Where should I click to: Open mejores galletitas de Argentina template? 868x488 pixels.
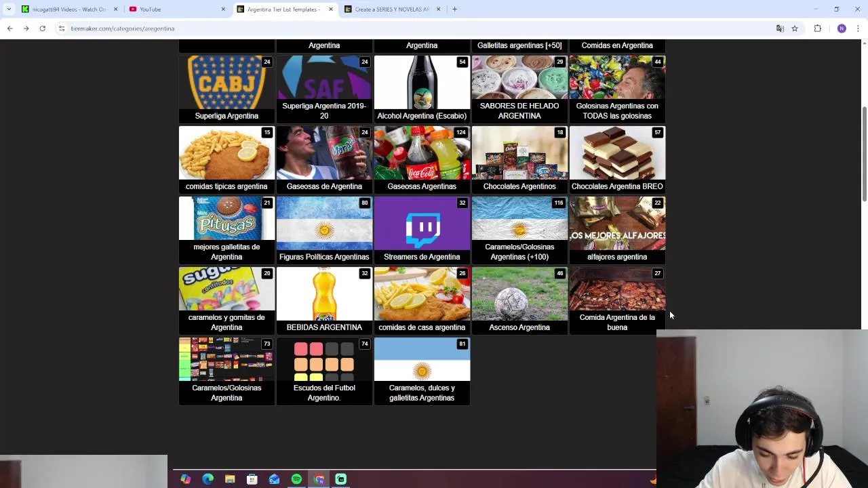coord(226,230)
